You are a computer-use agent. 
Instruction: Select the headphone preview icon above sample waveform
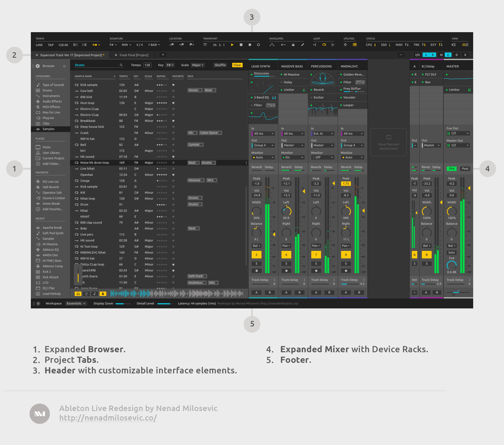78,294
